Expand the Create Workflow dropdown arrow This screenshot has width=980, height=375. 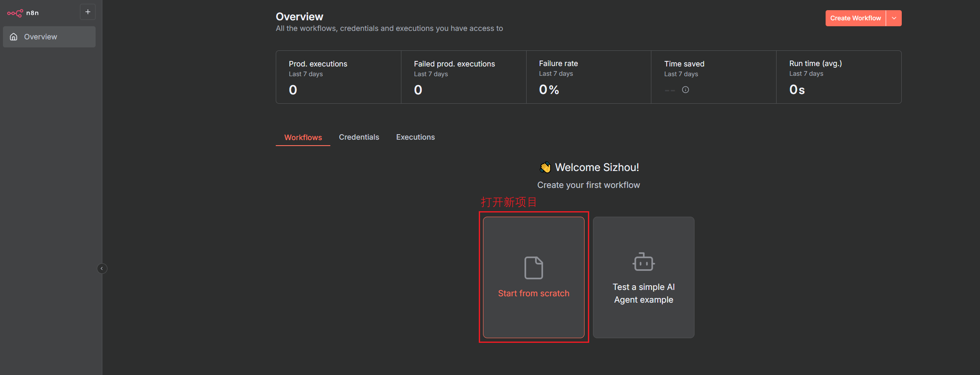(894, 18)
